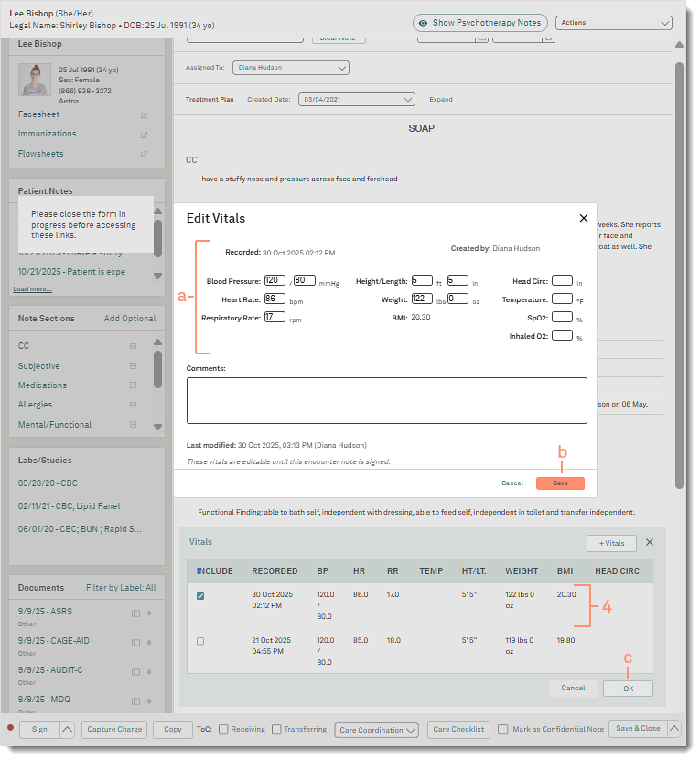Screen dimensions: 700x760
Task: Click the patient photo thumbnail
Action: click(35, 81)
